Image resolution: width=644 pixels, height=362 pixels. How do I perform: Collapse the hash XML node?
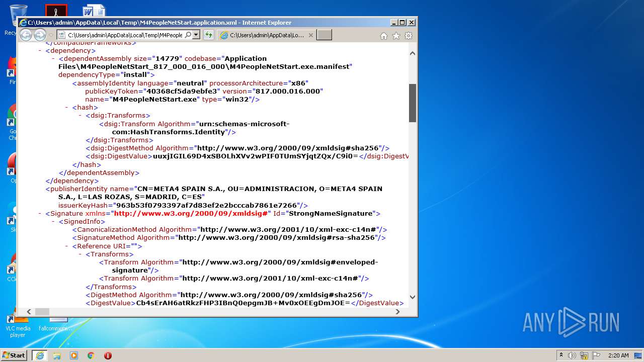67,107
